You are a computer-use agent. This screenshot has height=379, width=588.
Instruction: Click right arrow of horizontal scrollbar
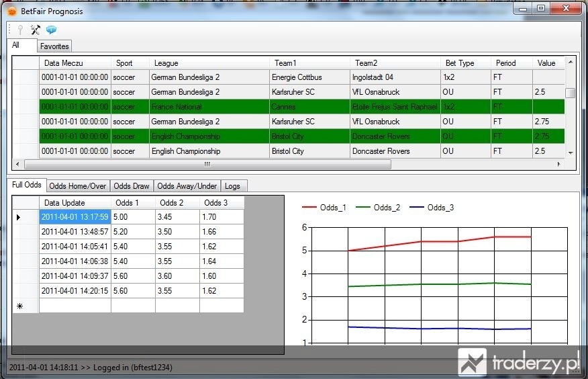coord(559,164)
